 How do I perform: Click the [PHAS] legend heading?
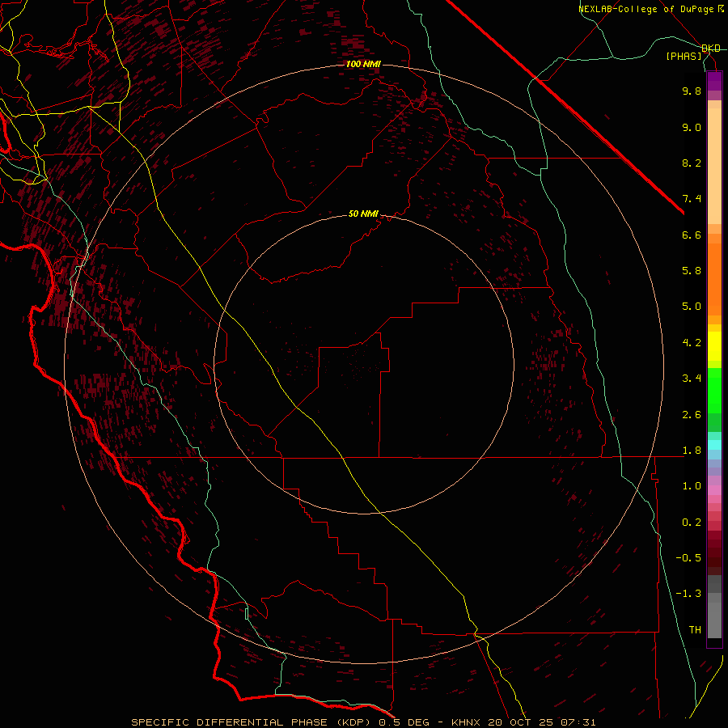click(x=684, y=57)
